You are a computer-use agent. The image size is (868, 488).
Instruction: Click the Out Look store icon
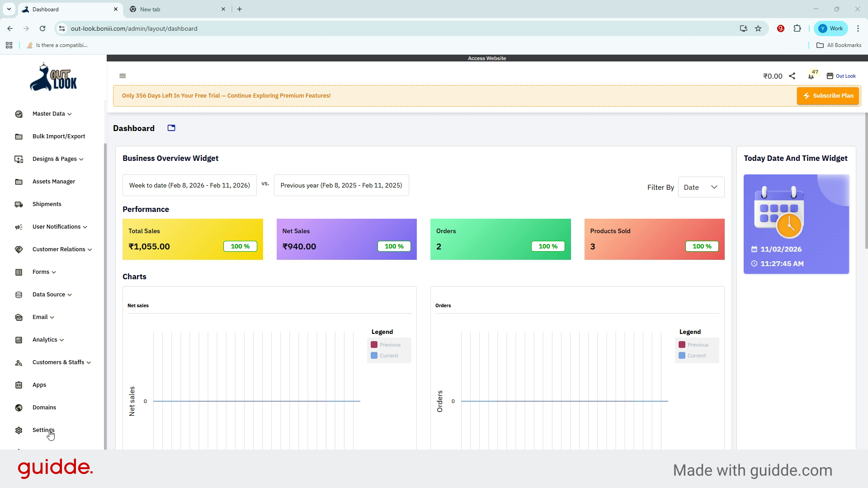click(x=830, y=76)
